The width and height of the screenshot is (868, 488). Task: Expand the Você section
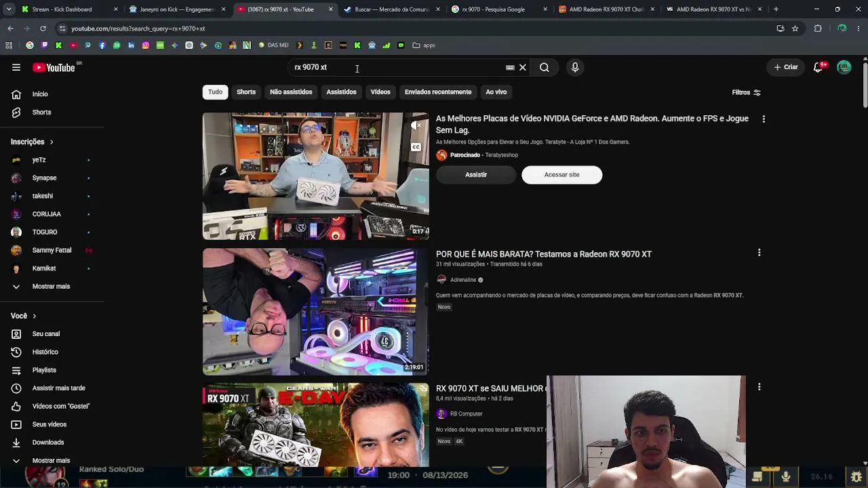click(x=24, y=316)
